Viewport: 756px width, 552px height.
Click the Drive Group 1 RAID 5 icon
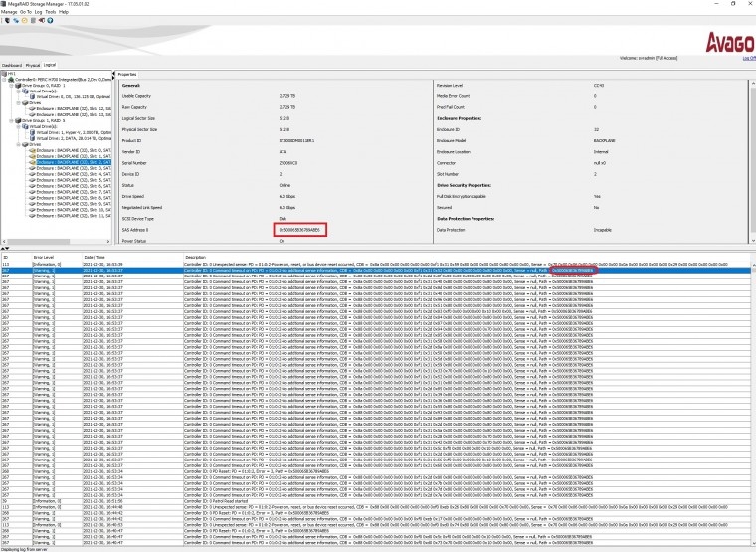pos(18,120)
